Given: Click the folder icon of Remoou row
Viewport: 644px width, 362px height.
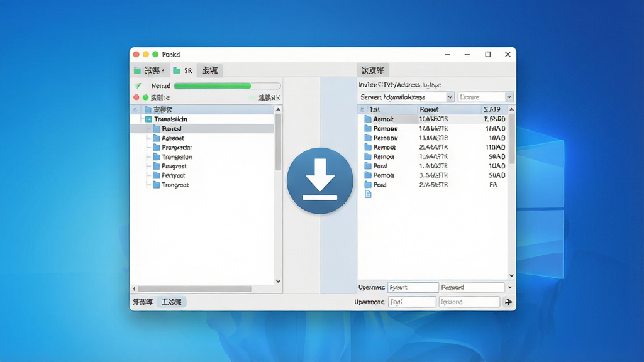Looking at the screenshot, I should click(368, 128).
